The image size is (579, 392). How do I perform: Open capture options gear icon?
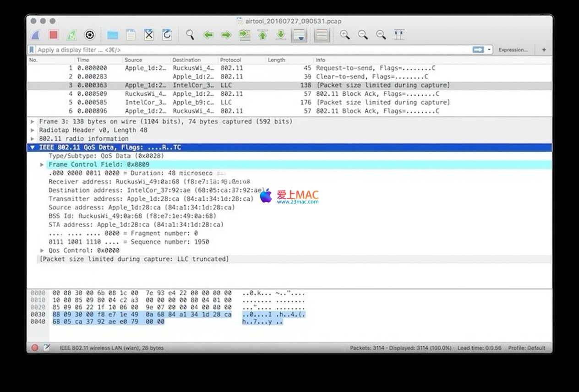point(90,35)
